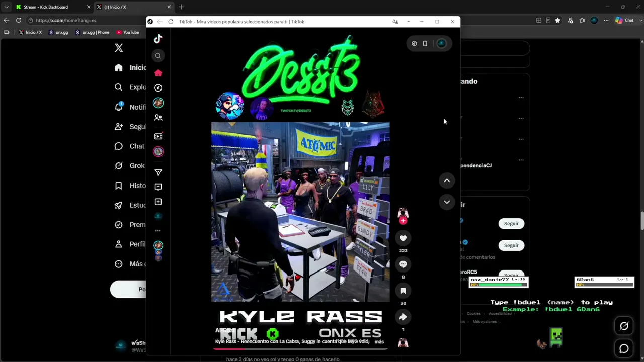Viewport: 644px width, 362px height.
Task: Close the Stream - Kick Dashboard tab
Action: pyautogui.click(x=89, y=7)
